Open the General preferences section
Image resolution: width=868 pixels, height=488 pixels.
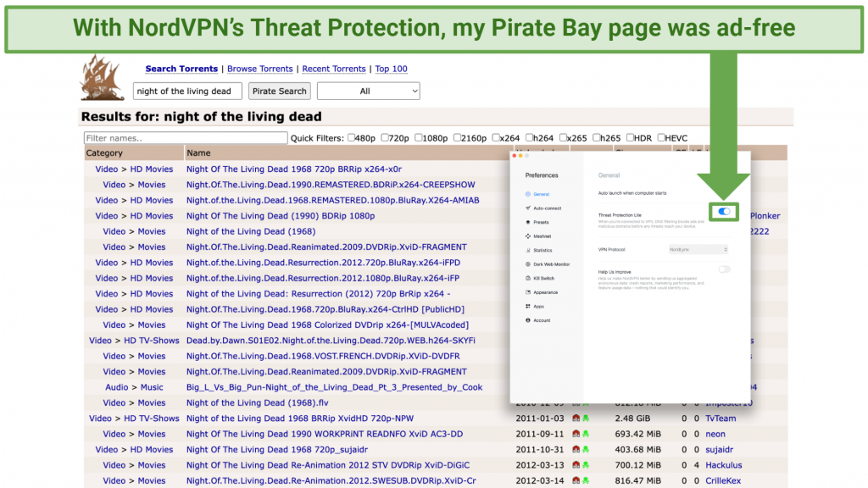click(x=541, y=194)
